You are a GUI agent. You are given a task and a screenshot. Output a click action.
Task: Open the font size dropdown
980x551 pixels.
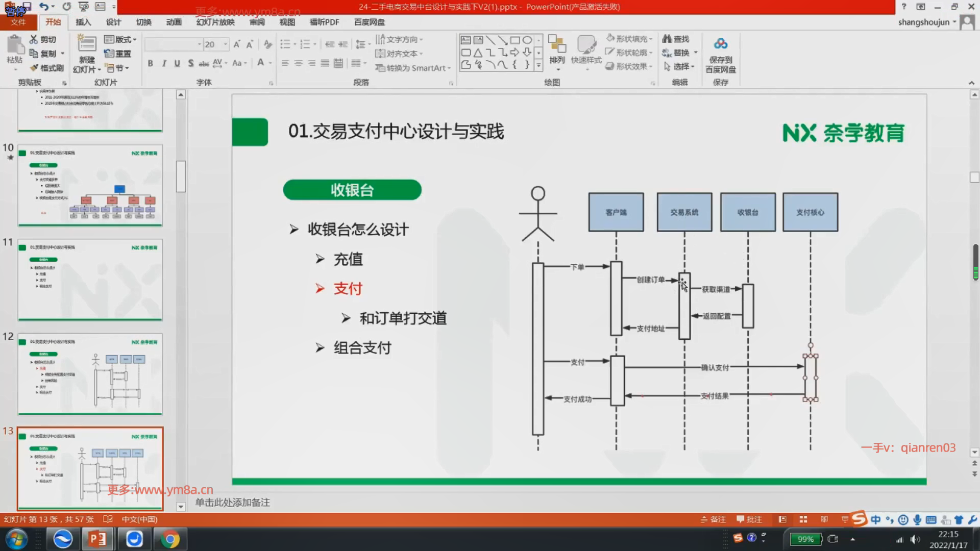pos(225,44)
